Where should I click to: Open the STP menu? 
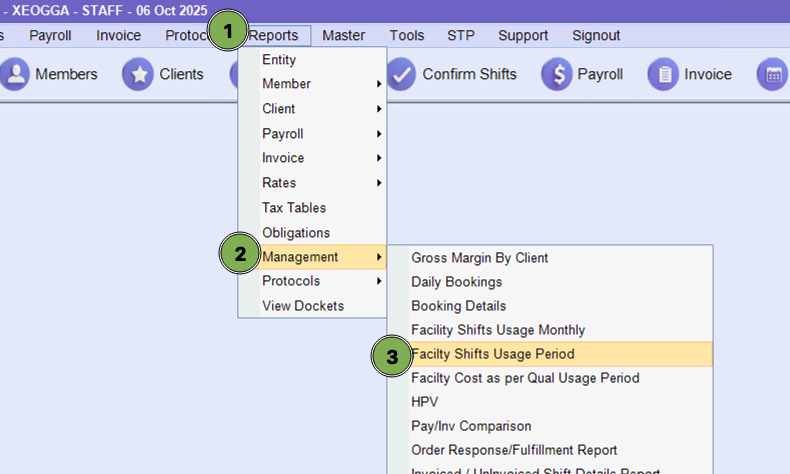point(461,35)
